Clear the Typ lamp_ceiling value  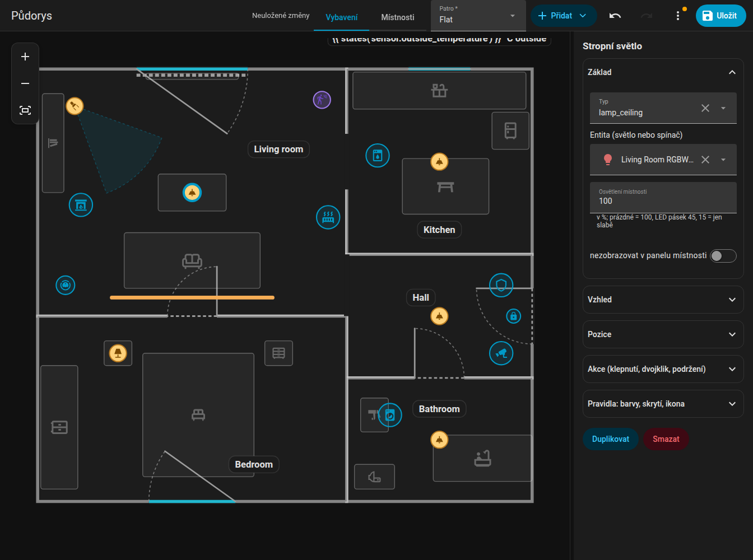click(x=705, y=108)
